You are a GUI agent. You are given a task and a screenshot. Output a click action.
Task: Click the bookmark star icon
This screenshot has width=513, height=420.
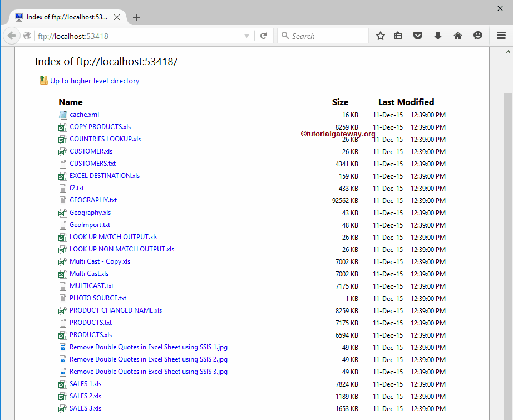tap(381, 36)
